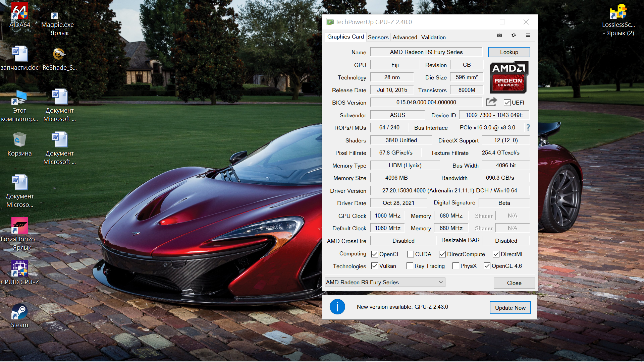
Task: Switch to the Advanced tab
Action: click(405, 37)
